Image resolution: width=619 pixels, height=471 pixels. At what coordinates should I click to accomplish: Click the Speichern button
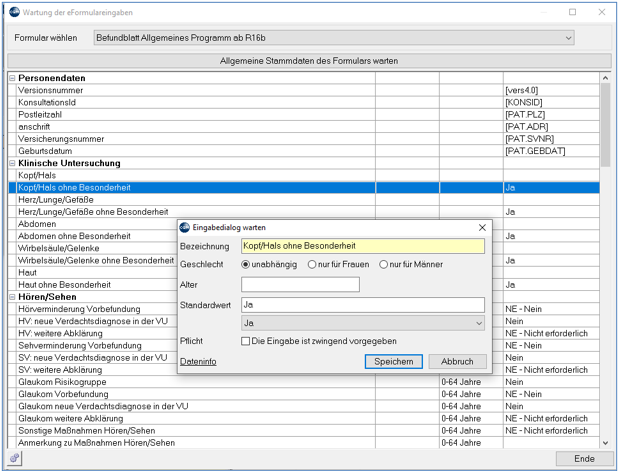pyautogui.click(x=394, y=361)
